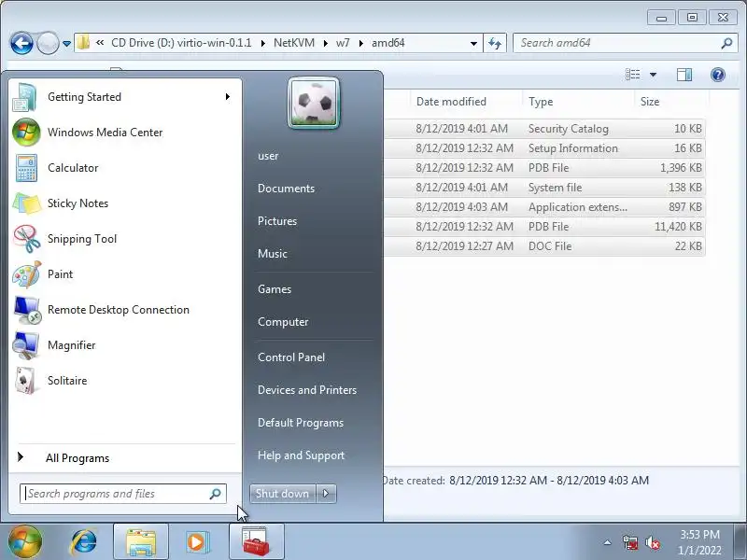Open the Explorer help icon
The height and width of the screenshot is (560, 747).
tap(717, 75)
